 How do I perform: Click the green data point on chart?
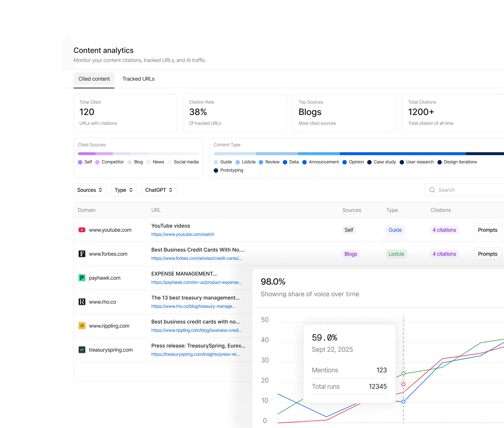pyautogui.click(x=403, y=373)
